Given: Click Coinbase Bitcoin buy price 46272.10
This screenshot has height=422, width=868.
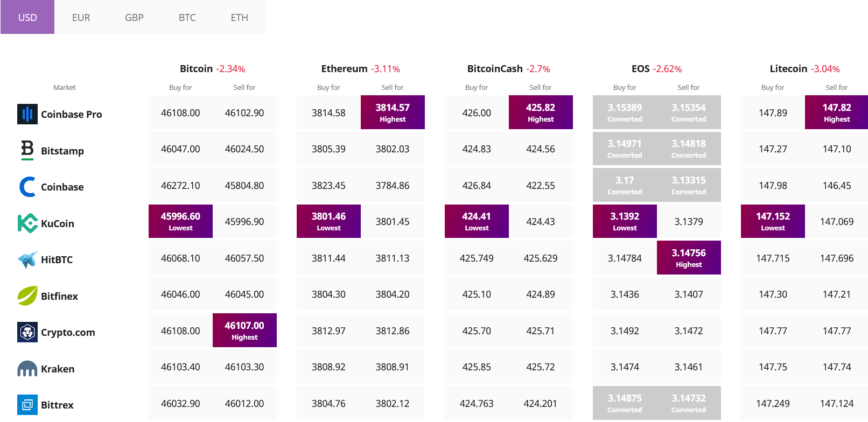Looking at the screenshot, I should click(180, 186).
